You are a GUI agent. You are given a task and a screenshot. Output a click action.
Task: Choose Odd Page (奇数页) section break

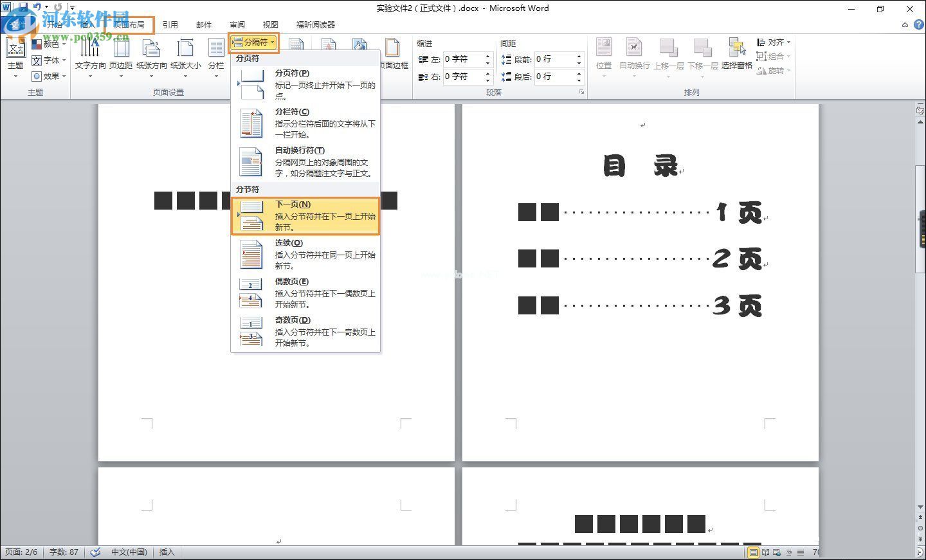(x=305, y=331)
